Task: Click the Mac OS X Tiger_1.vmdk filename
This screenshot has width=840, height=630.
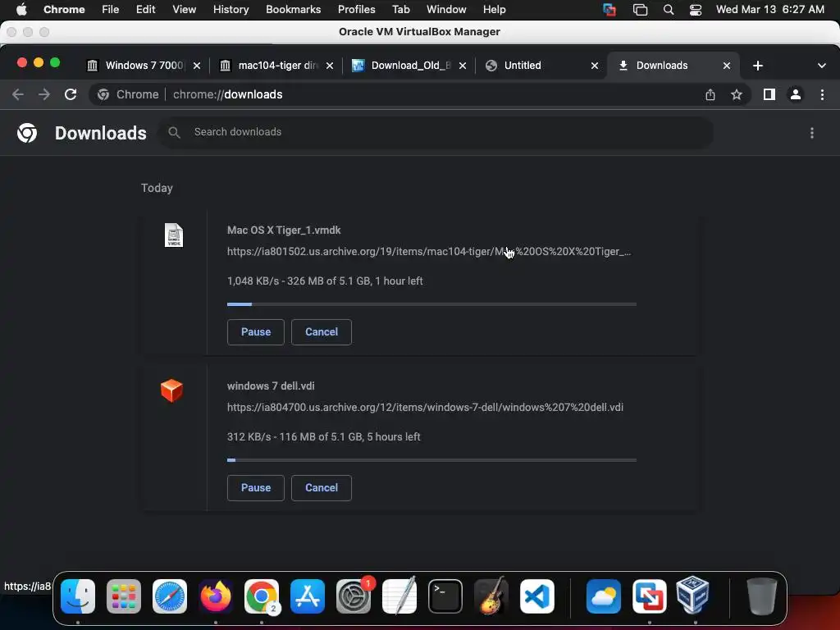Action: click(284, 231)
